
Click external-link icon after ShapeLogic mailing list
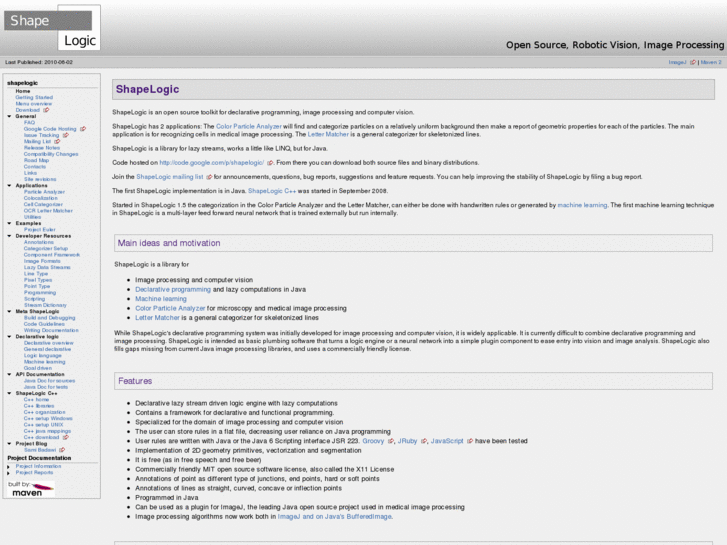pyautogui.click(x=209, y=177)
